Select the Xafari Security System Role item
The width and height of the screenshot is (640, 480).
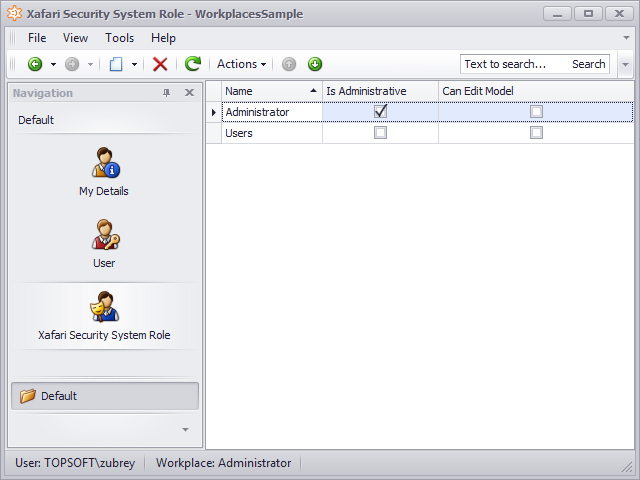[x=104, y=316]
